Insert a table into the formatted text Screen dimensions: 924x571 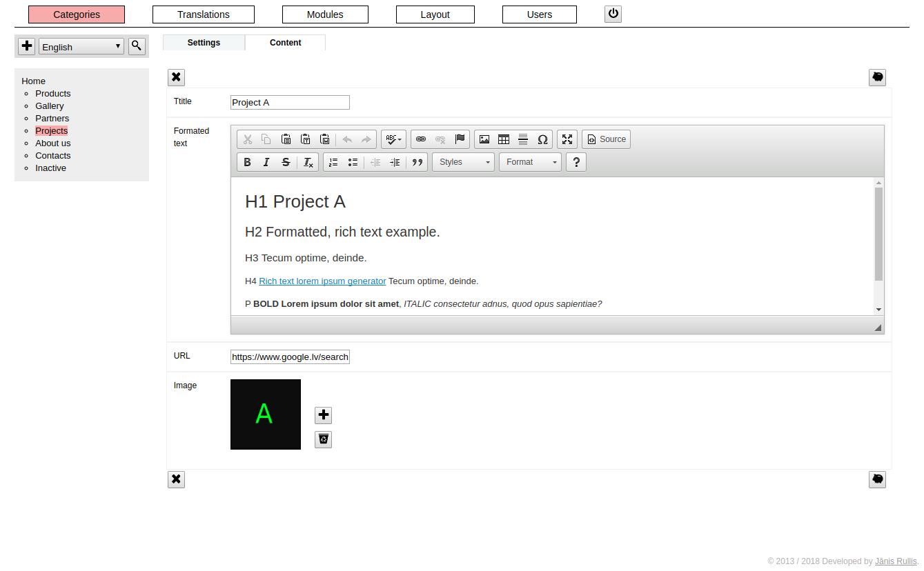[504, 139]
